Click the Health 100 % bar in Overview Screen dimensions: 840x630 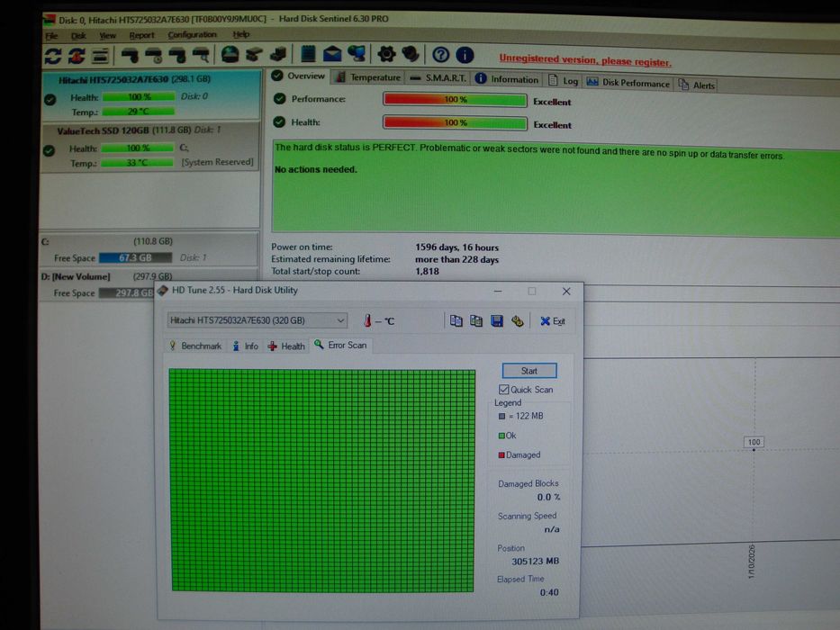(x=455, y=122)
